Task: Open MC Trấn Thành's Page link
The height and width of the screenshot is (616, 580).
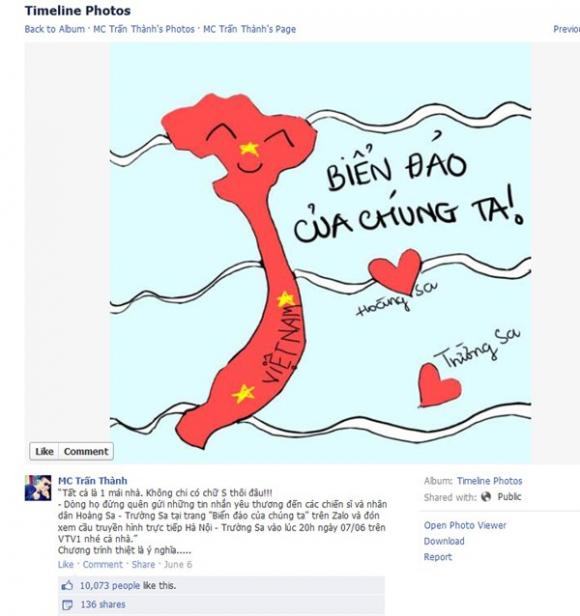Action: point(250,29)
